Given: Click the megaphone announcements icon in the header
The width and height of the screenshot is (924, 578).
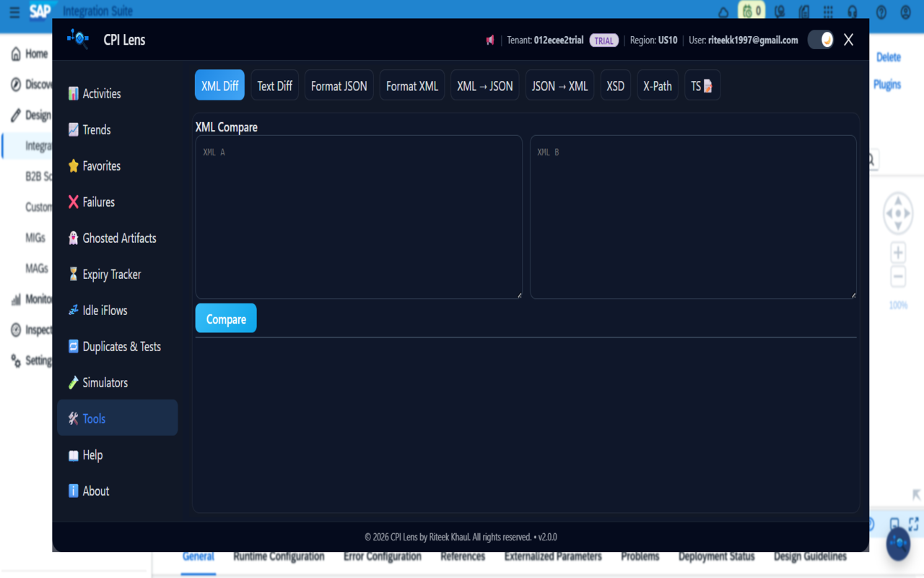Looking at the screenshot, I should (x=491, y=40).
